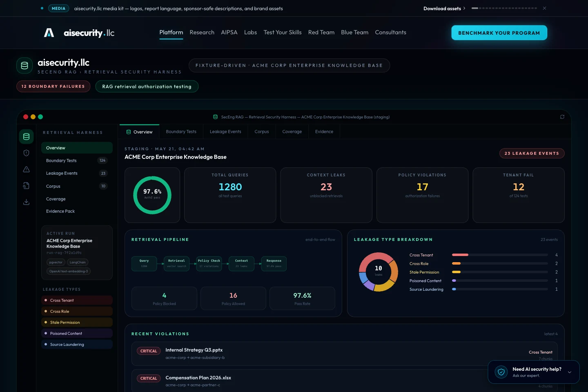Click the pgvector tag
The height and width of the screenshot is (392, 588).
56,262
